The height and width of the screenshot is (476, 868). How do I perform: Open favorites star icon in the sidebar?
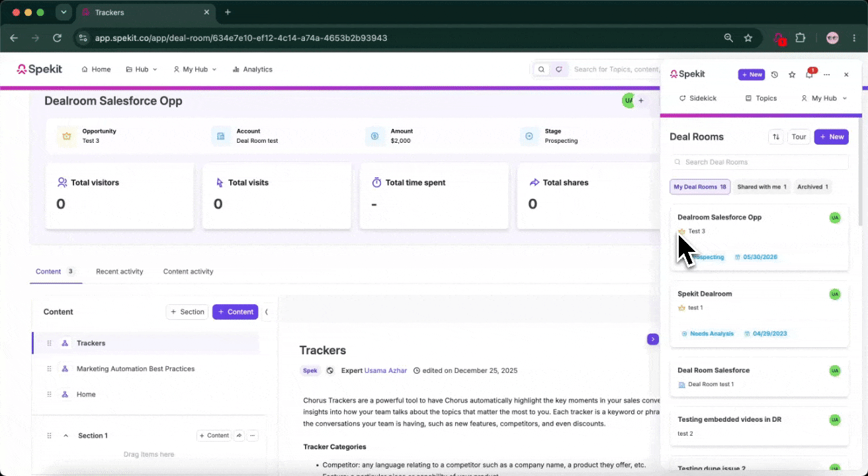pyautogui.click(x=792, y=75)
